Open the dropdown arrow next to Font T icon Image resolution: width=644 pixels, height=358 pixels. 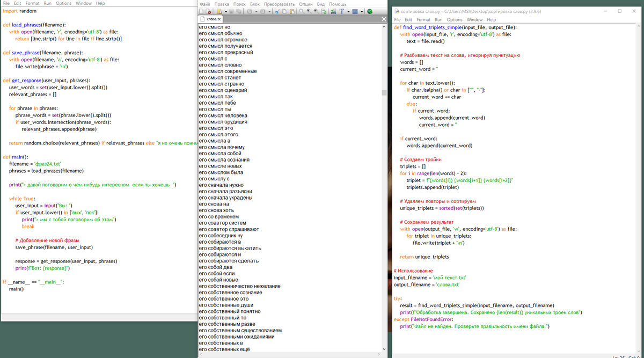tap(348, 11)
